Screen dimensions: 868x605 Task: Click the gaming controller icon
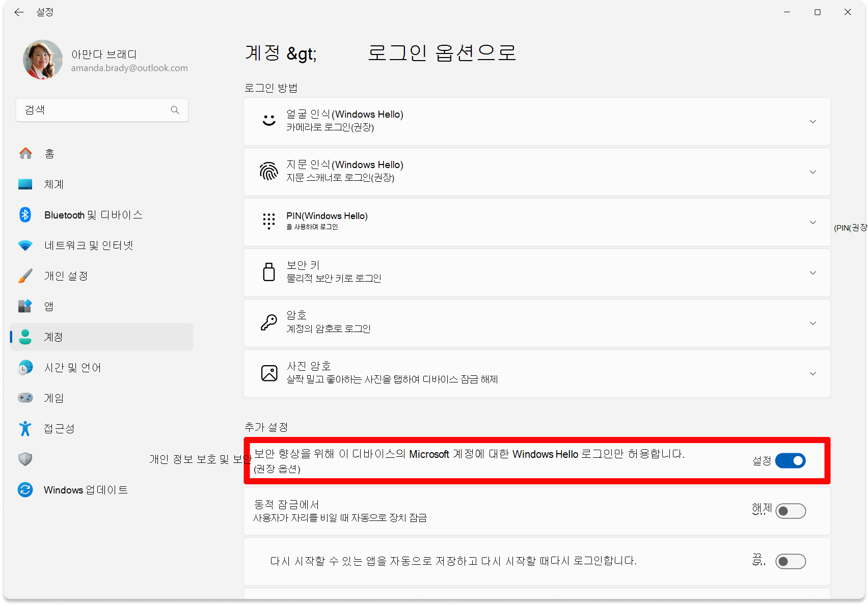click(25, 398)
